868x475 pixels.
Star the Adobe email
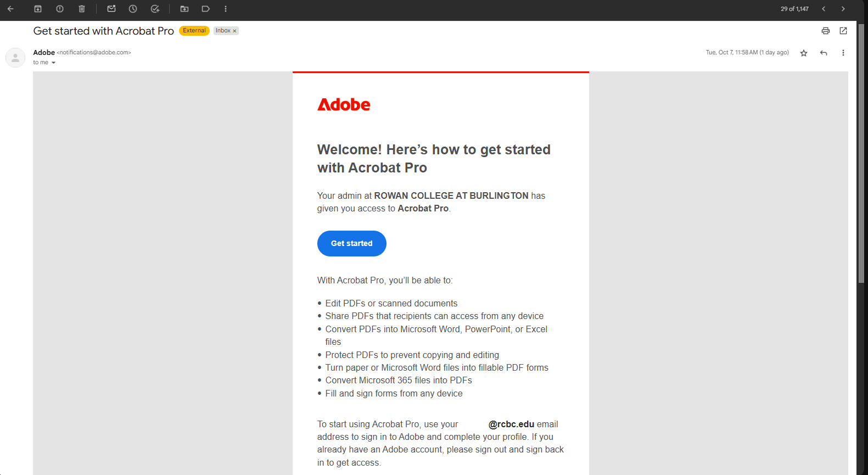pos(804,53)
